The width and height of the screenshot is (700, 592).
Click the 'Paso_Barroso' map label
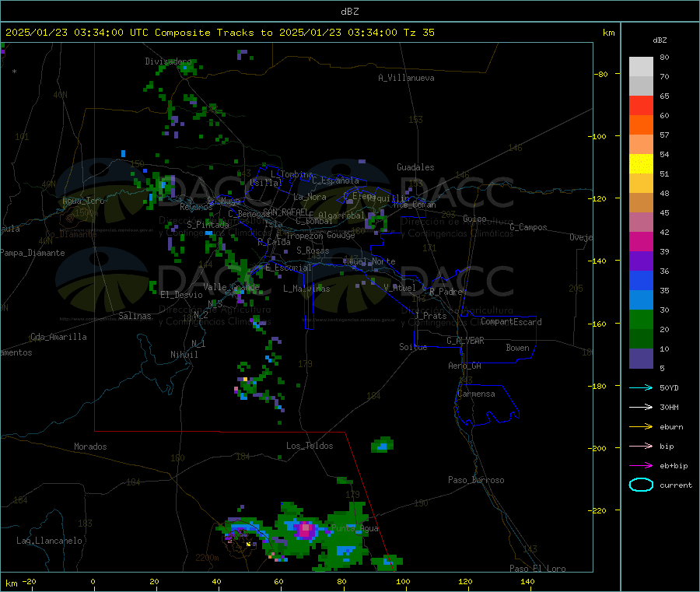(x=476, y=480)
